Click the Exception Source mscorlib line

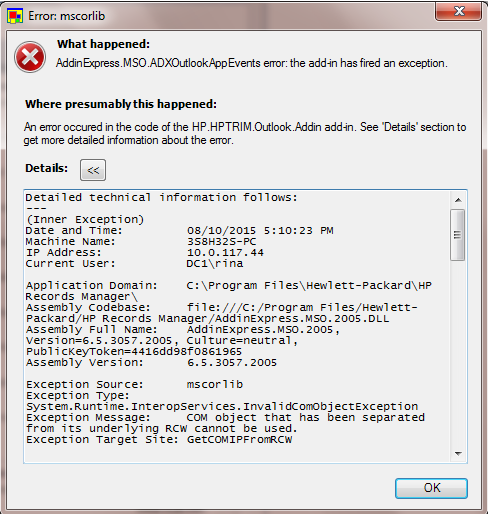pos(135,384)
